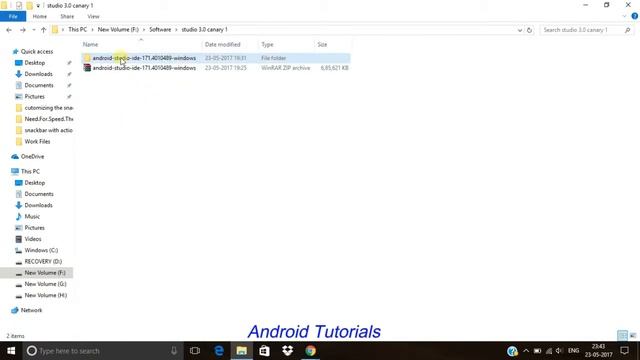Screen dimensions: 640x360
Task: Open the Windows (C:) drive
Action: pos(41,250)
